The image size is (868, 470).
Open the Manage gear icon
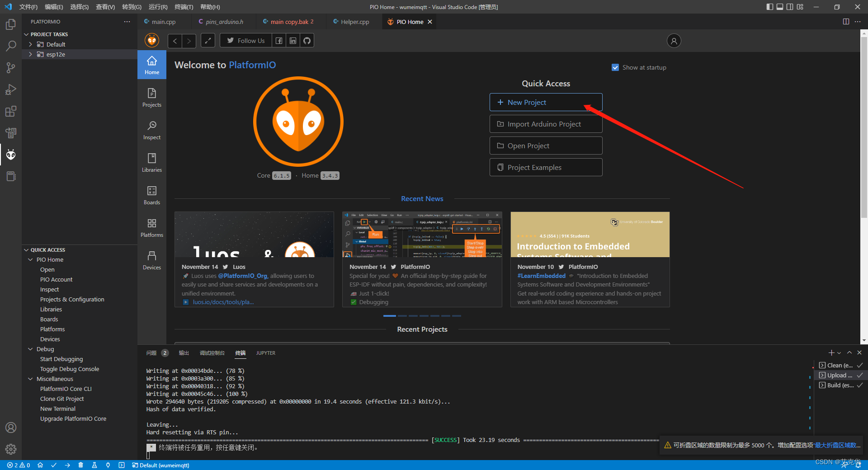(11, 449)
